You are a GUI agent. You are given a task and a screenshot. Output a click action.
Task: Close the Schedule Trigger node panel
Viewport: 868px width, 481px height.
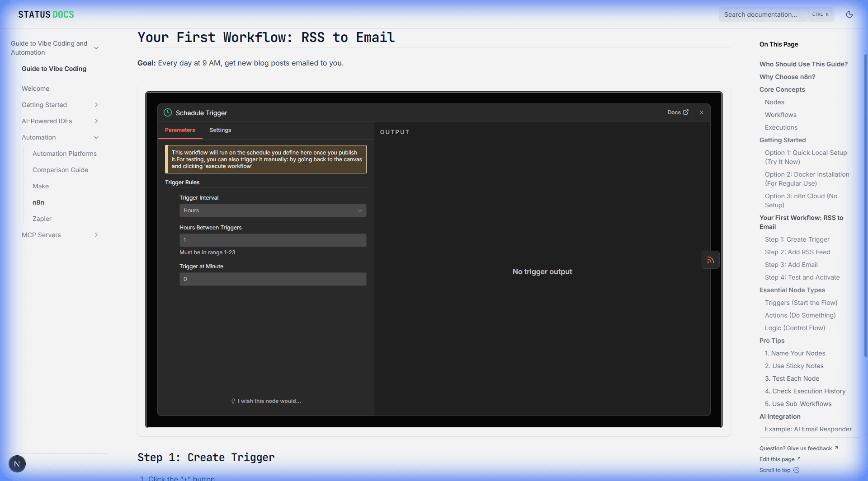click(701, 112)
